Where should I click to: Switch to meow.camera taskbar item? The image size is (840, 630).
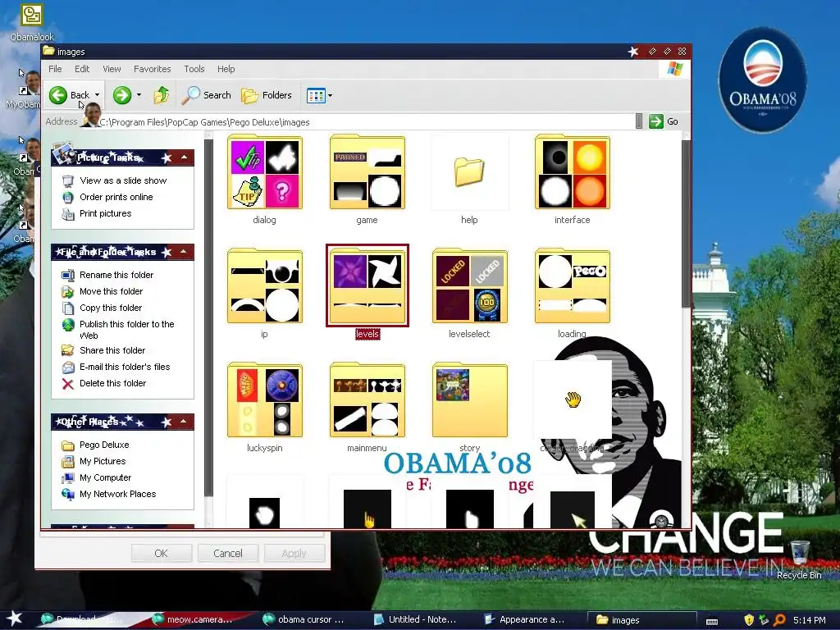pos(193,619)
